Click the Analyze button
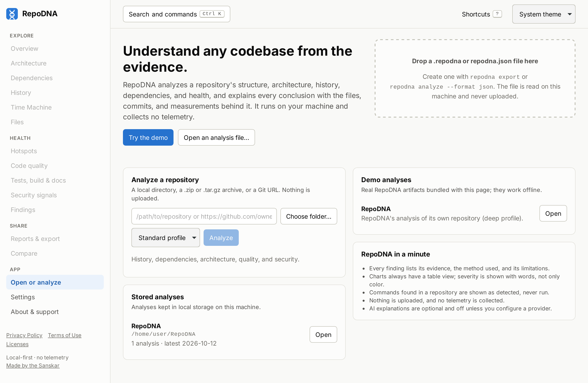The width and height of the screenshot is (588, 383). pyautogui.click(x=221, y=238)
